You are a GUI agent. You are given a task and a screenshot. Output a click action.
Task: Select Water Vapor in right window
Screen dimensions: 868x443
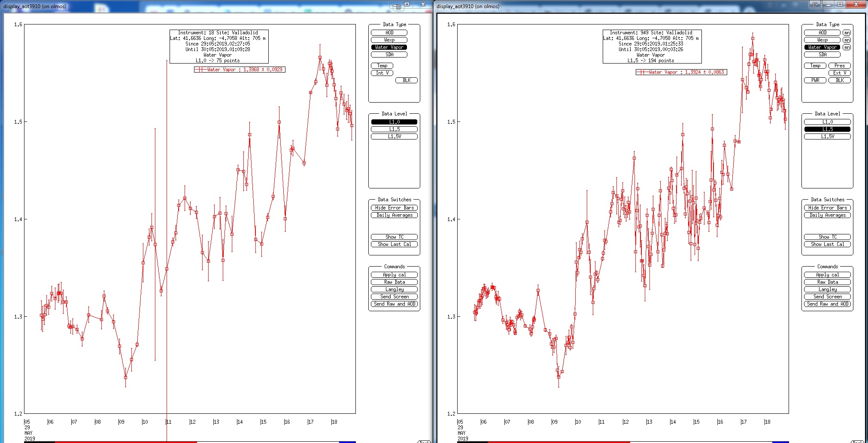[822, 47]
